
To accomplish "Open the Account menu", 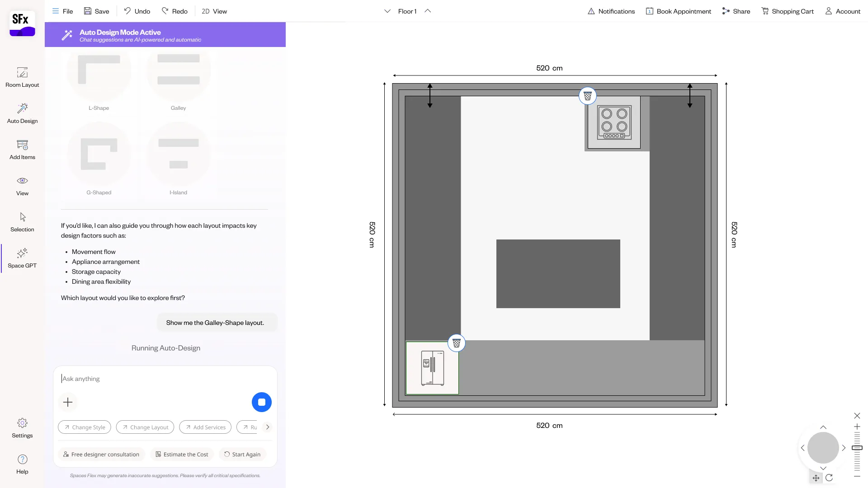I will [x=843, y=11].
